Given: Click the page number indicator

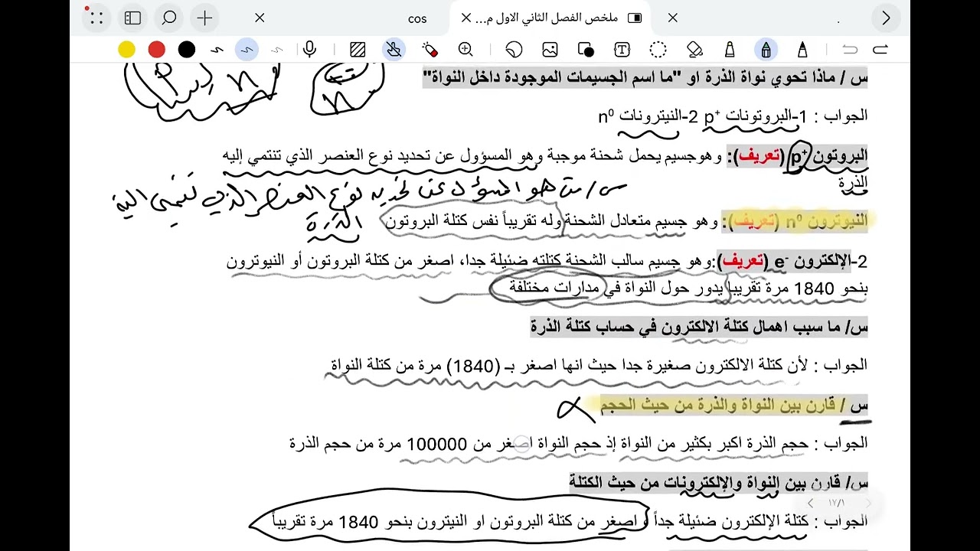Looking at the screenshot, I should (837, 503).
